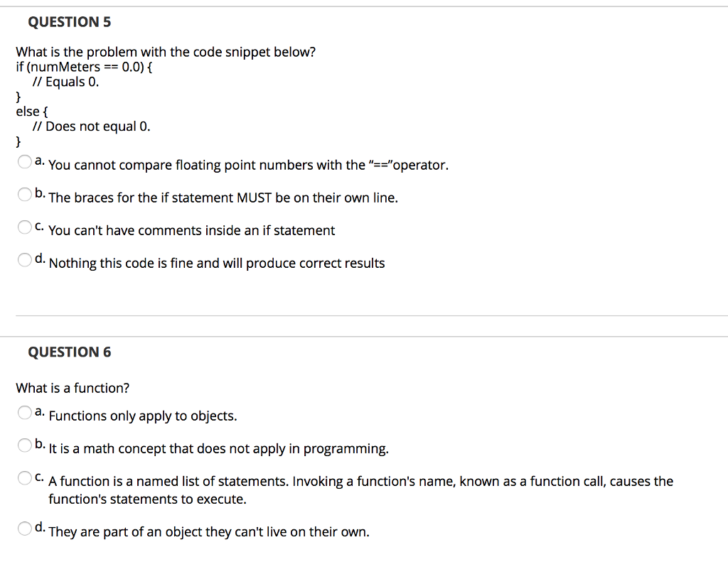Click the "What is a function?" question text

73,388
